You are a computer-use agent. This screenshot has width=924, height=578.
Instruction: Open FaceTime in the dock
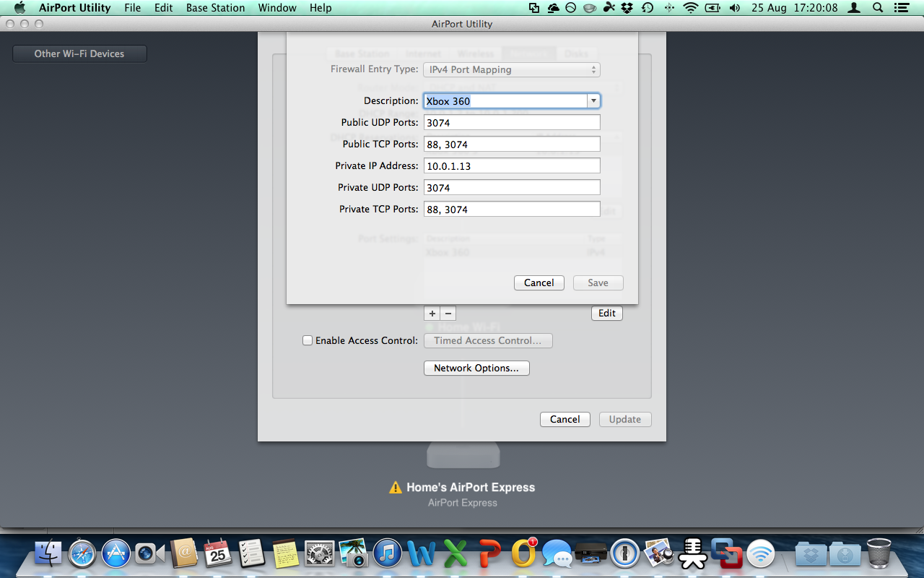[x=150, y=553]
